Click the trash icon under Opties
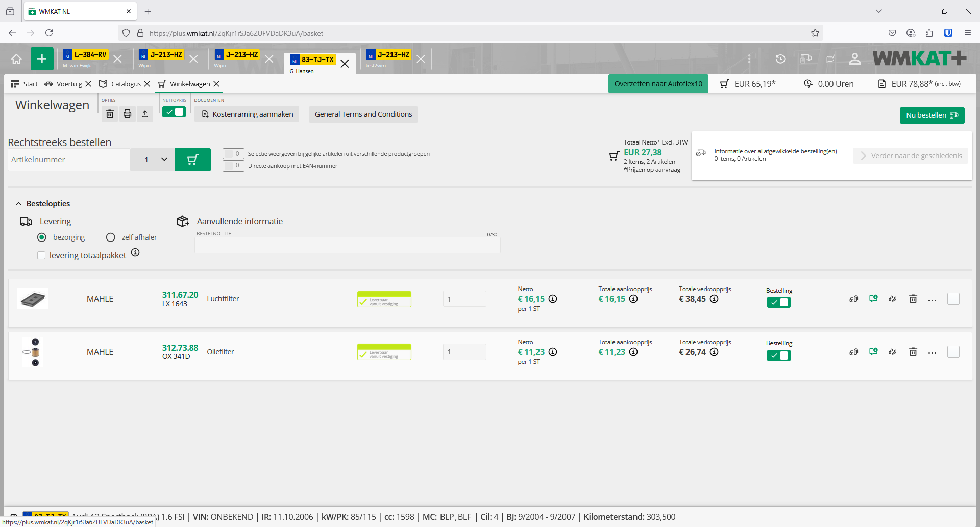Viewport: 980px width, 527px height. (x=110, y=114)
